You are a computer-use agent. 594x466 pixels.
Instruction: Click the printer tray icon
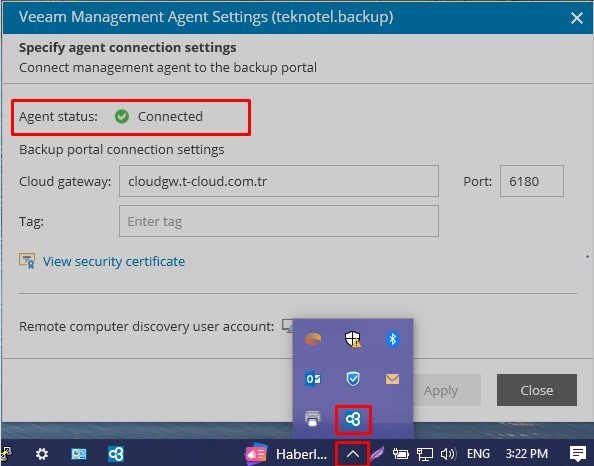[313, 419]
